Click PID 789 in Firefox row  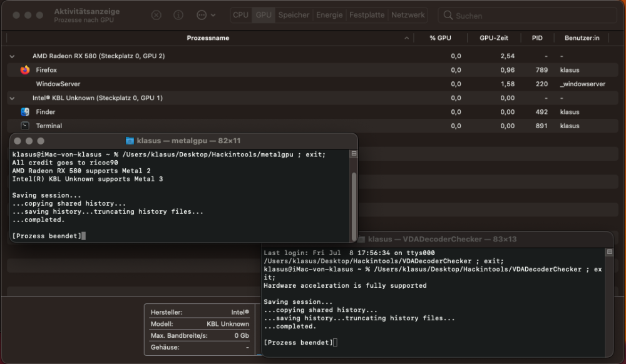[541, 70]
